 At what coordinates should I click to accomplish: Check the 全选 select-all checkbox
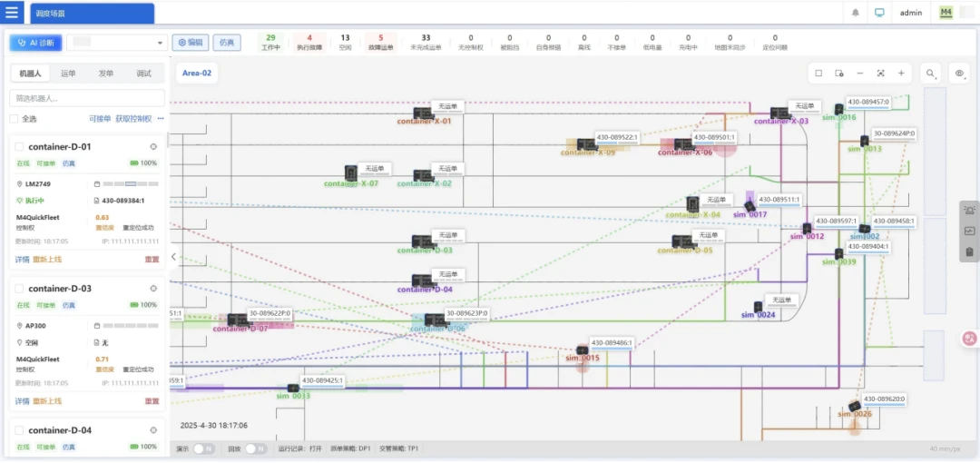point(14,118)
